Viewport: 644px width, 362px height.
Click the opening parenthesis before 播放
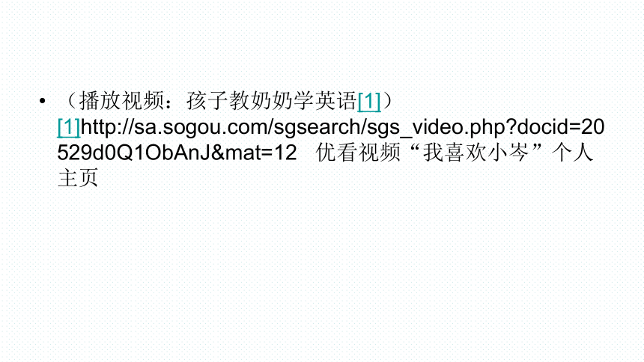70,101
